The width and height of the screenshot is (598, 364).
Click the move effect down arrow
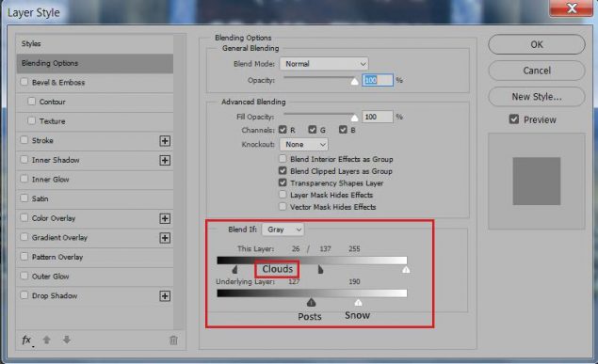(67, 340)
